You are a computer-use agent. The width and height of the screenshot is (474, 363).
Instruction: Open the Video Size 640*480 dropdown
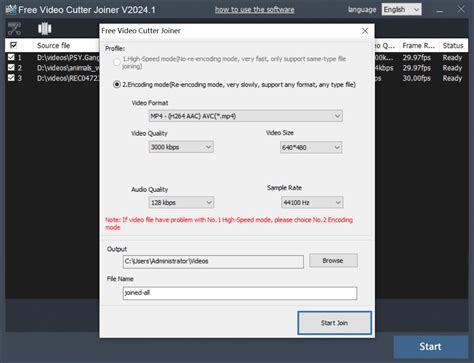click(x=311, y=147)
